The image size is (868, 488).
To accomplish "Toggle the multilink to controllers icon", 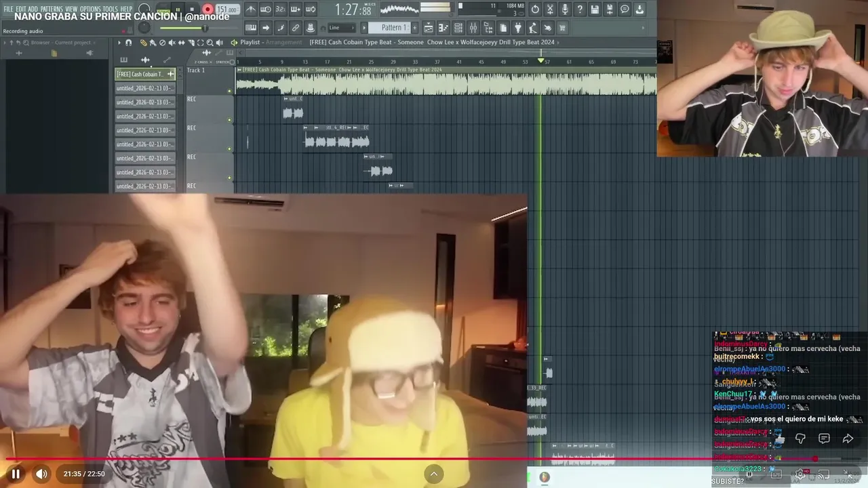I will click(296, 28).
